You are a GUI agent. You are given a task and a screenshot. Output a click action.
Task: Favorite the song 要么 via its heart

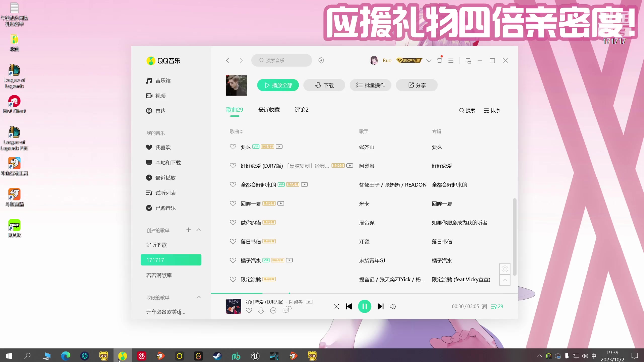click(233, 147)
